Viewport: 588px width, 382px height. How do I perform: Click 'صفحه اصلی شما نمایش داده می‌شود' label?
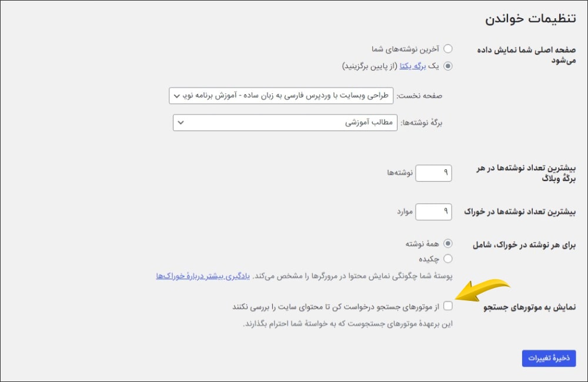tap(526, 55)
